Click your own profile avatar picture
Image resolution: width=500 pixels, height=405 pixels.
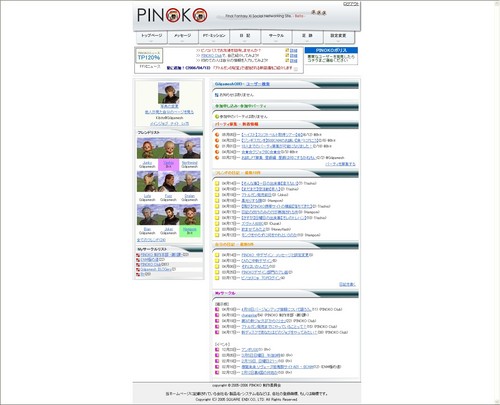pos(169,93)
